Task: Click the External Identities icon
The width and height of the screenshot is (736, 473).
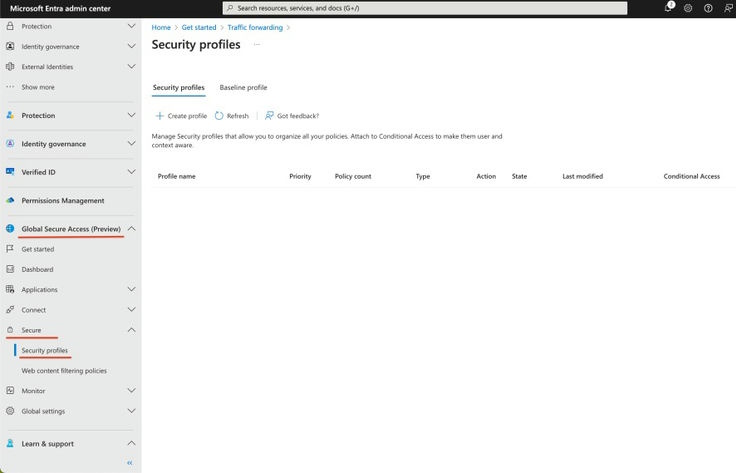Action: [x=10, y=67]
